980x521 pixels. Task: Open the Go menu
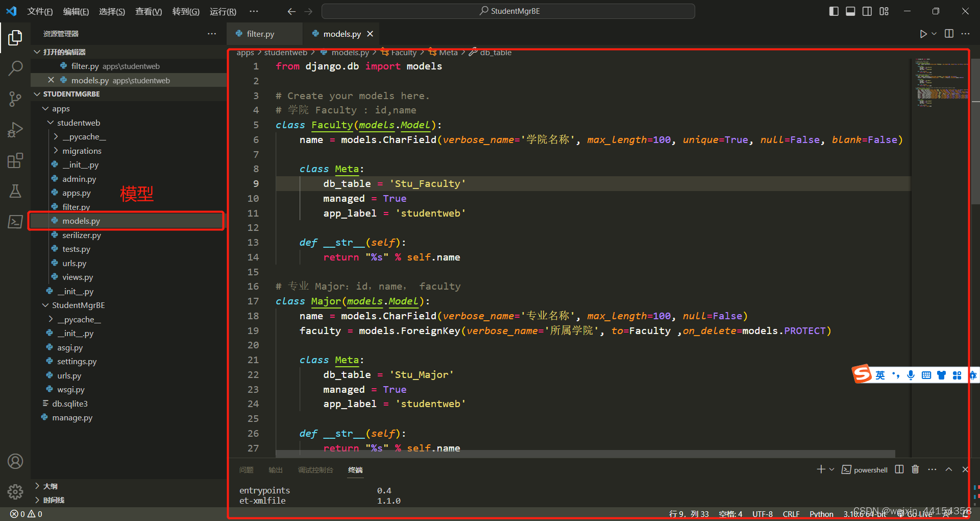point(186,11)
